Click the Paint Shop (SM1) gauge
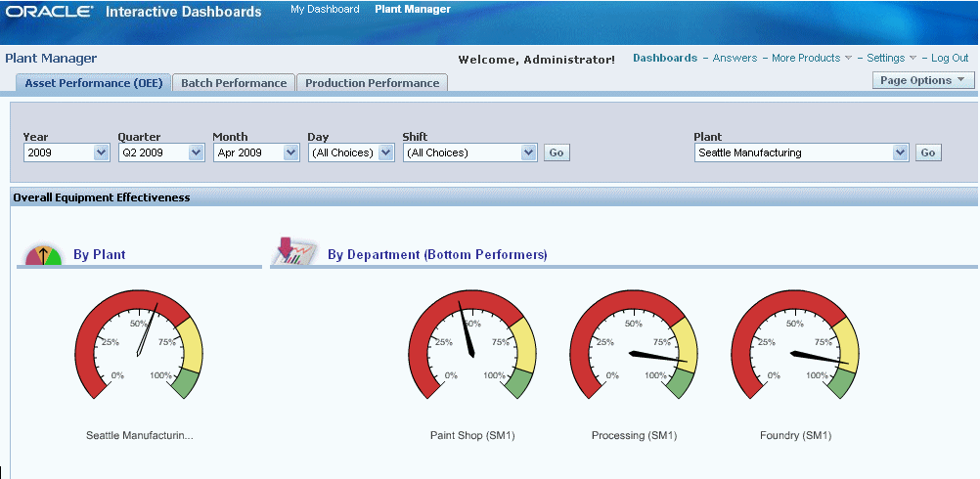This screenshot has width=980, height=479. [472, 344]
